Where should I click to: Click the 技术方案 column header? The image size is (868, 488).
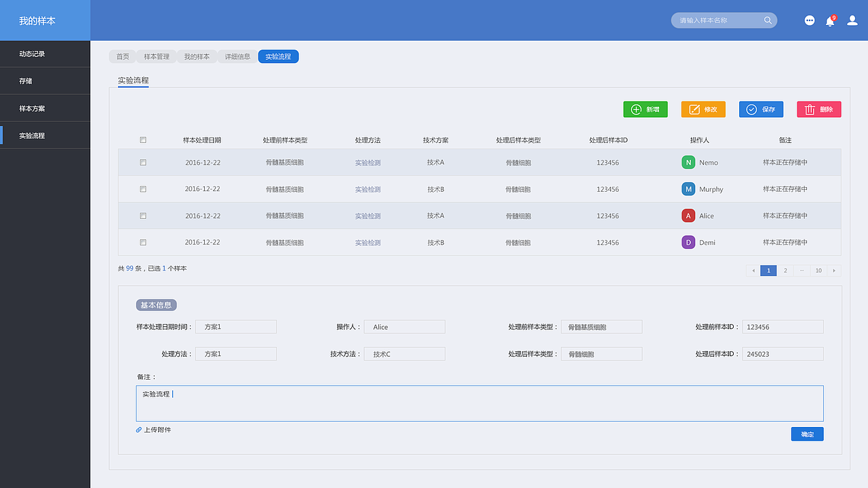[435, 140]
